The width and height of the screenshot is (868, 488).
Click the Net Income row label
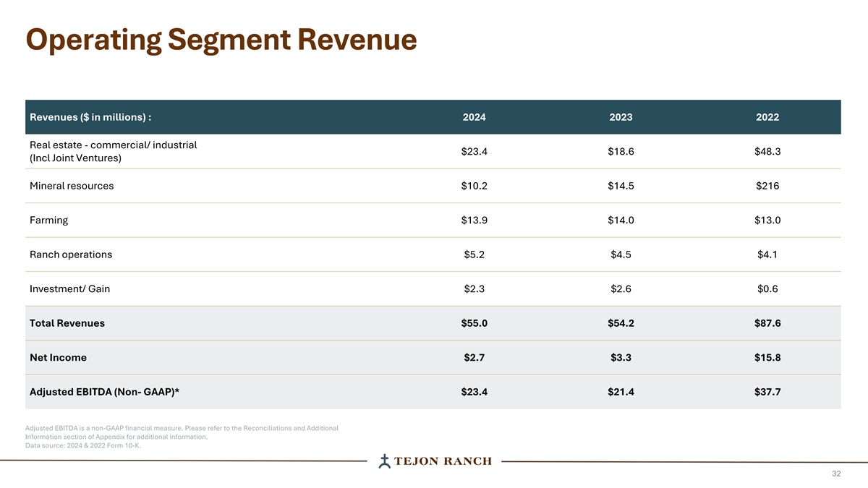(x=58, y=357)
